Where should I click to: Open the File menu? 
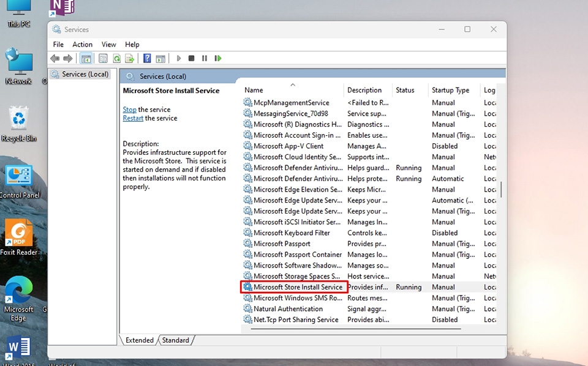click(x=58, y=45)
